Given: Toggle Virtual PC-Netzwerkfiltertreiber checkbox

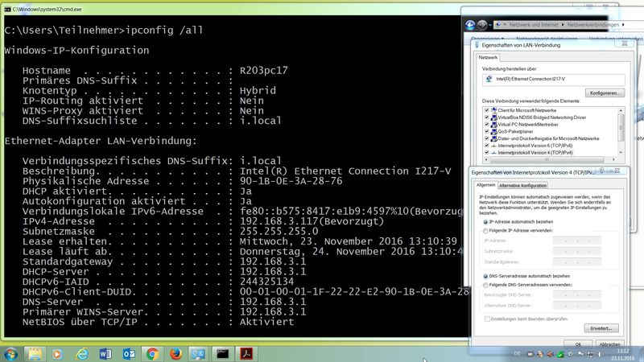Looking at the screenshot, I should 487,125.
